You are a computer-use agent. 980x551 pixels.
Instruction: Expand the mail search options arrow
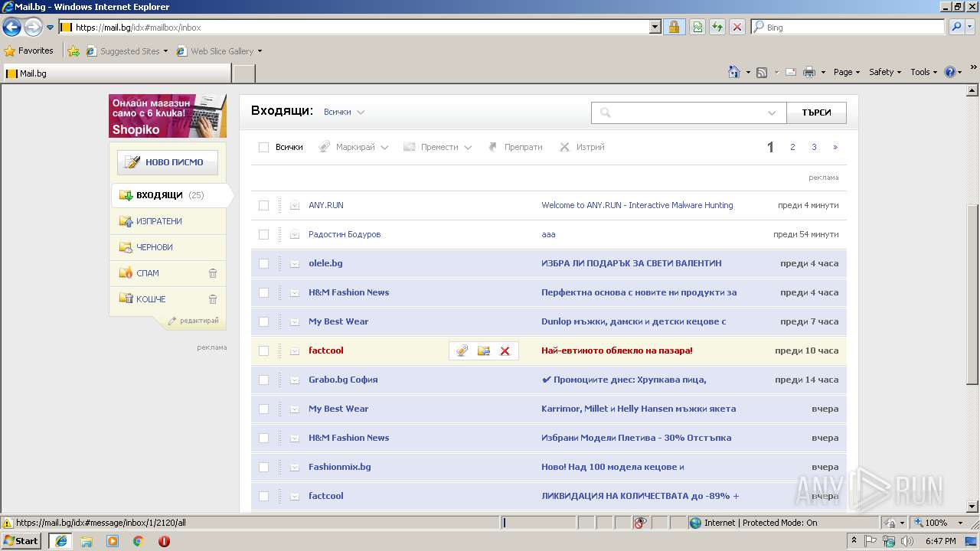pos(772,112)
